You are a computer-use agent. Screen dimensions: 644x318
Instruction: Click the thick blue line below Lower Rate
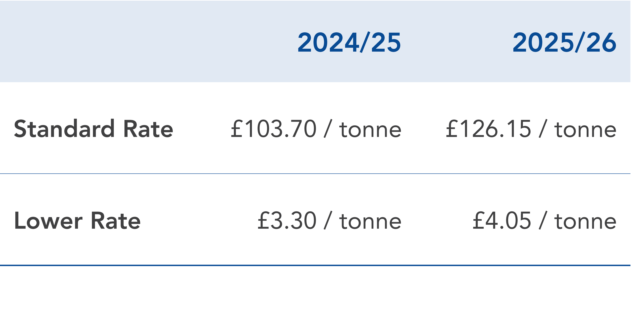coord(315,265)
